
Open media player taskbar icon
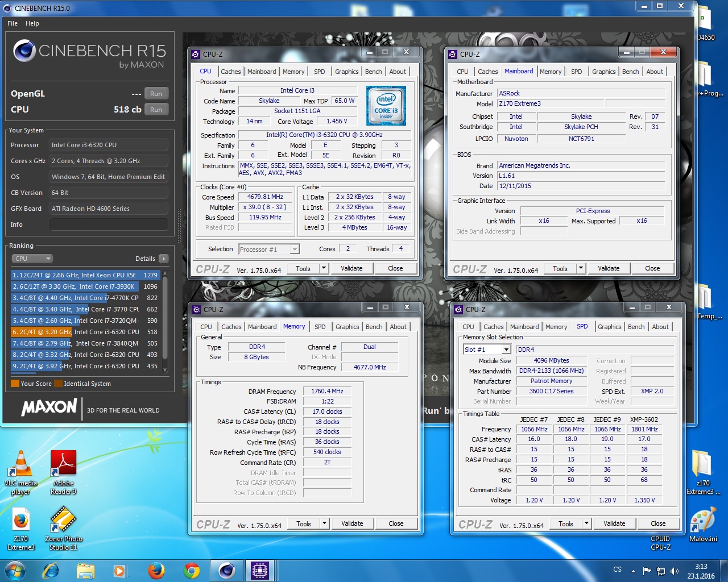119,571
